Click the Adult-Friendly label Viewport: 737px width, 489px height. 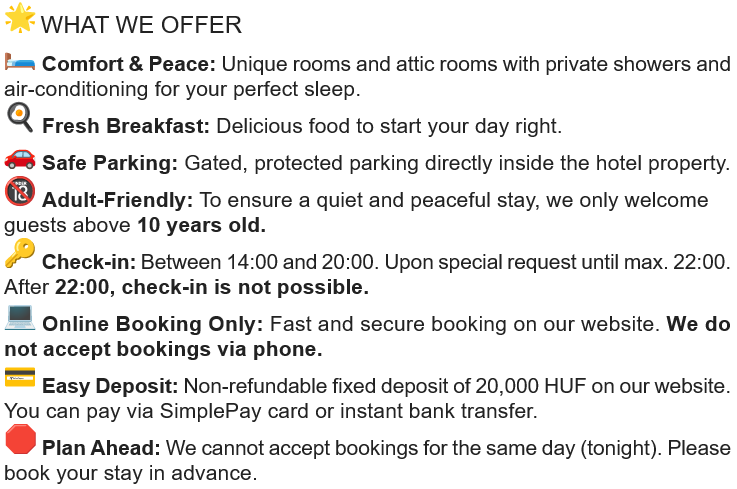pyautogui.click(x=118, y=200)
